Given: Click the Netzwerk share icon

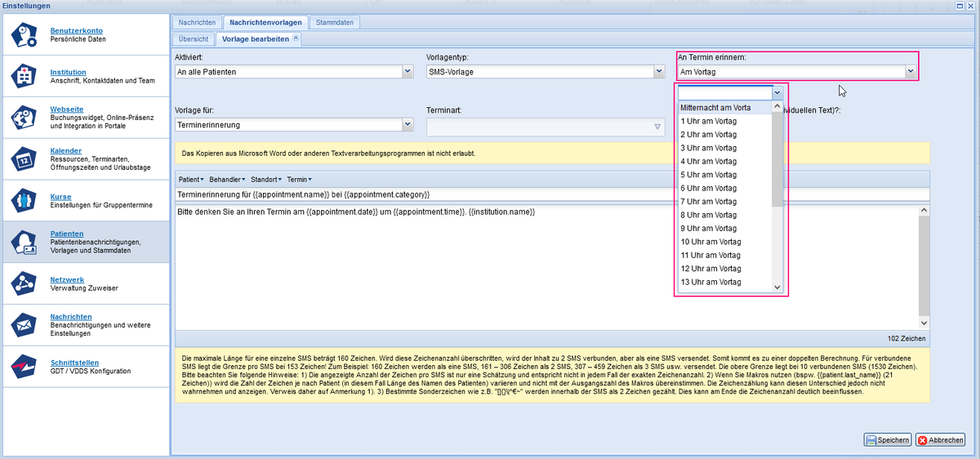Looking at the screenshot, I should coord(24,283).
